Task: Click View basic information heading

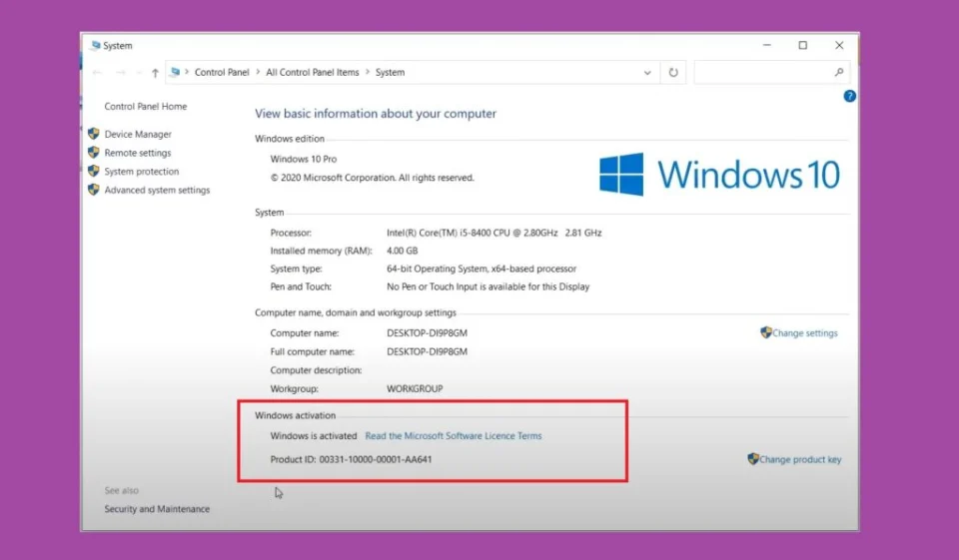Action: coord(376,114)
